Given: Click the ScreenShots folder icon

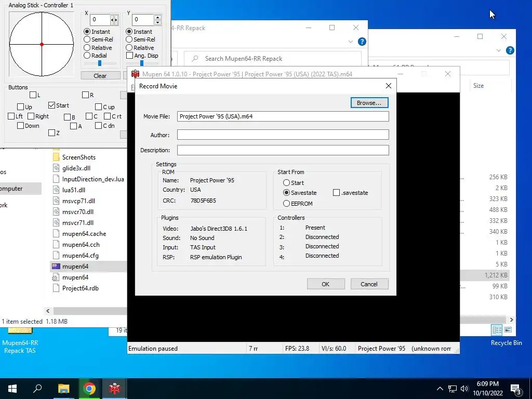Looking at the screenshot, I should pyautogui.click(x=56, y=157).
